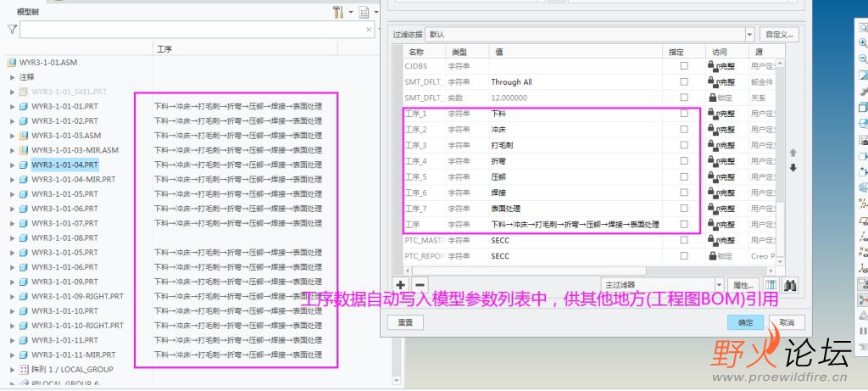
Task: Sort by 名称 column header
Action: (426, 52)
